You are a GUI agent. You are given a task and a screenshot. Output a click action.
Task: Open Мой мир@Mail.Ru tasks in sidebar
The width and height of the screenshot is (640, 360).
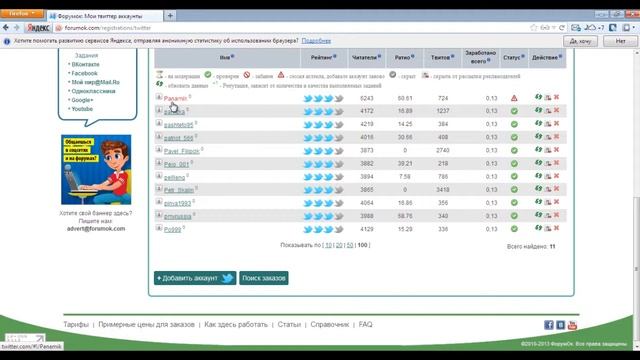tap(96, 82)
